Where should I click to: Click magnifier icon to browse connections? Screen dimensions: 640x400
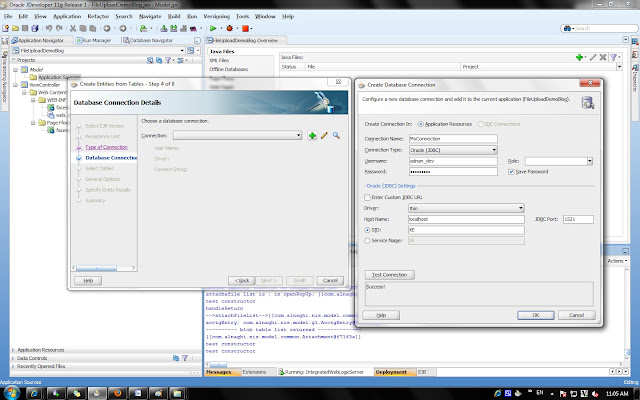click(x=336, y=136)
